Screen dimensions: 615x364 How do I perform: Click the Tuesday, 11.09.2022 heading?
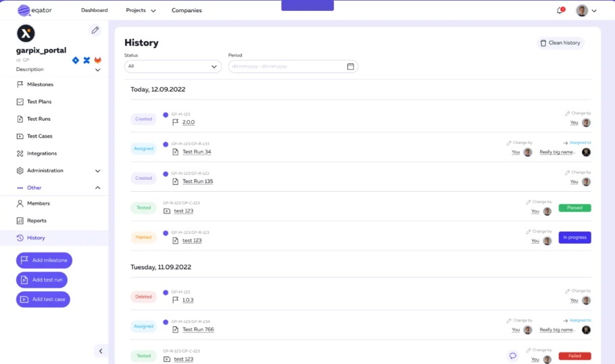tap(161, 267)
